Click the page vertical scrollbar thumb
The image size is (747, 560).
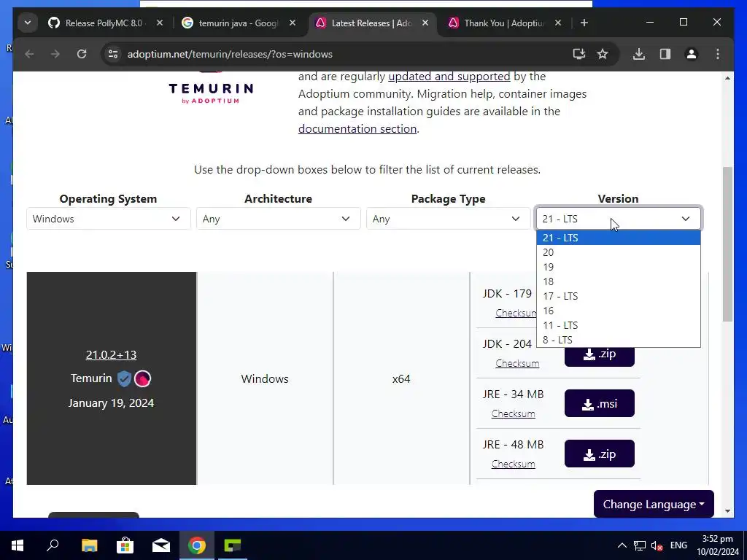[727, 244]
